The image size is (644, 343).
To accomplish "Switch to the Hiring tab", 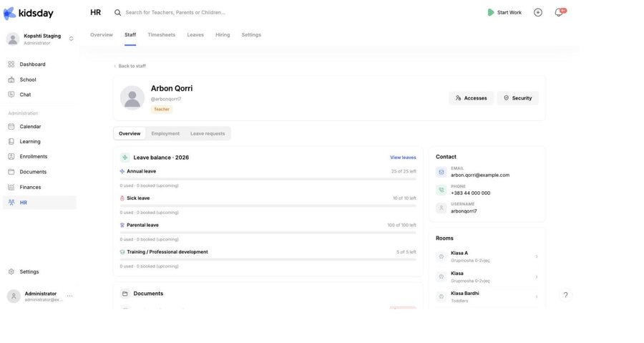I will coord(223,35).
